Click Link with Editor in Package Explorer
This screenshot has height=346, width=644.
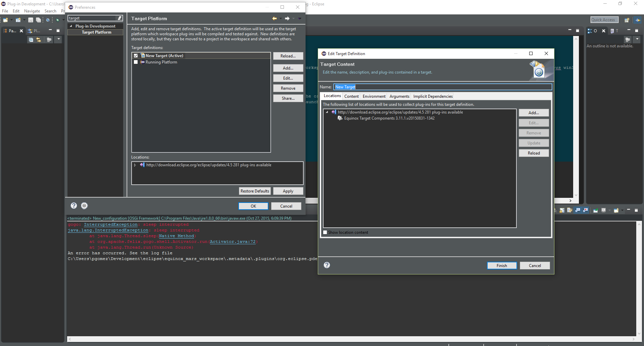pos(39,40)
